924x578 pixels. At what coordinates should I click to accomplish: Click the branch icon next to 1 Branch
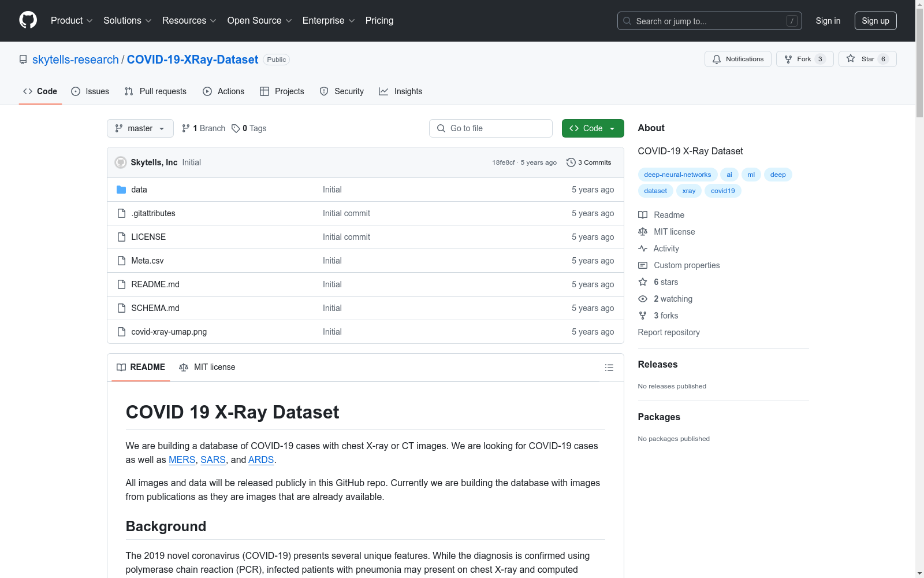pyautogui.click(x=186, y=128)
